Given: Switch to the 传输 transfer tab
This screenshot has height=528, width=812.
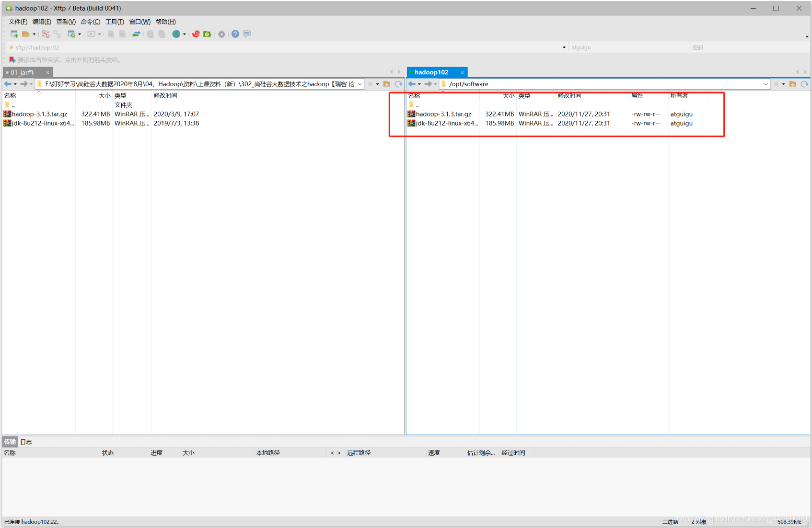Looking at the screenshot, I should (x=10, y=442).
